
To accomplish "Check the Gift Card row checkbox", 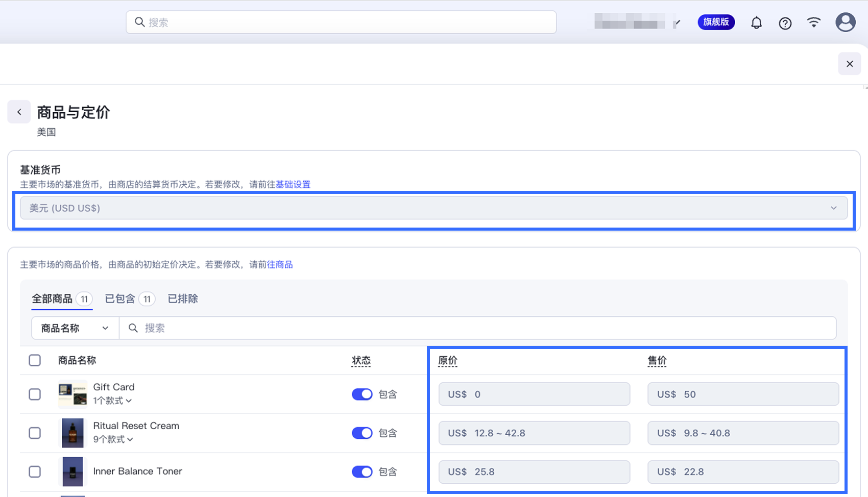I will pyautogui.click(x=35, y=394).
